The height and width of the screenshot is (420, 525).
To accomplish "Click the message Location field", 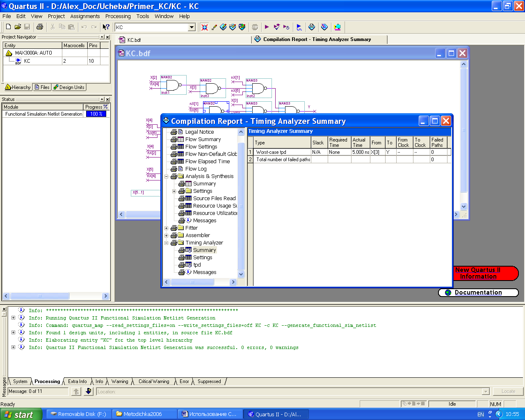I will pos(292,392).
